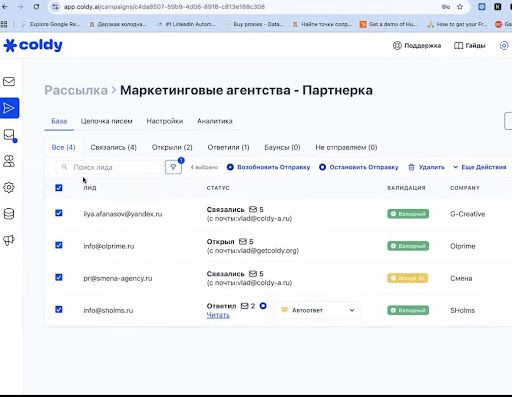The height and width of the screenshot is (397, 512).
Task: Click the Поиск лида search field
Action: point(110,167)
